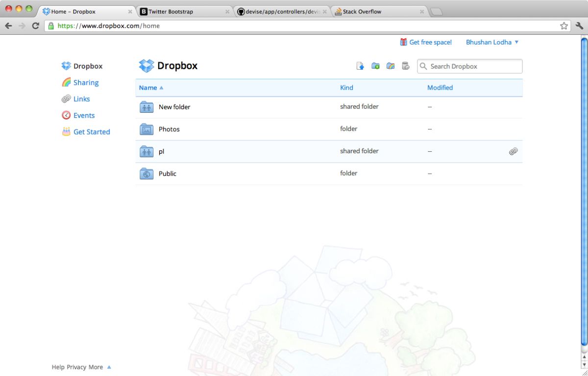The width and height of the screenshot is (588, 376).
Task: Click the sidebar Dropbox box icon
Action: click(x=66, y=66)
